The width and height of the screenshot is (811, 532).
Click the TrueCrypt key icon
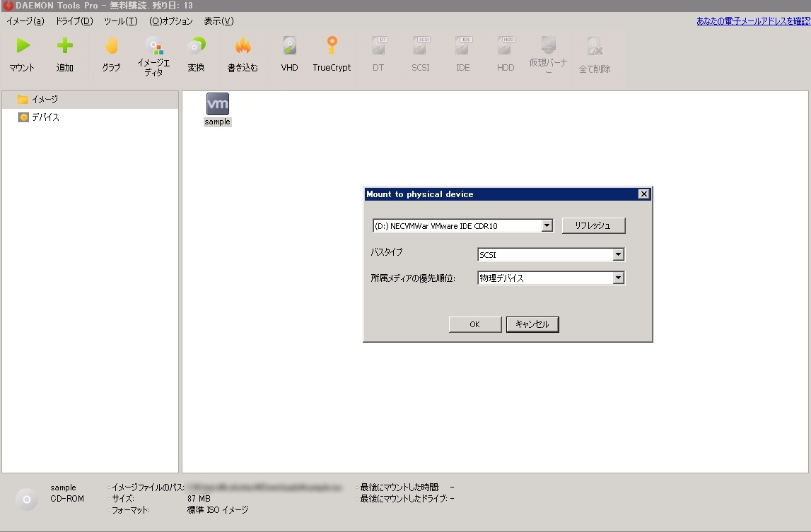[332, 45]
